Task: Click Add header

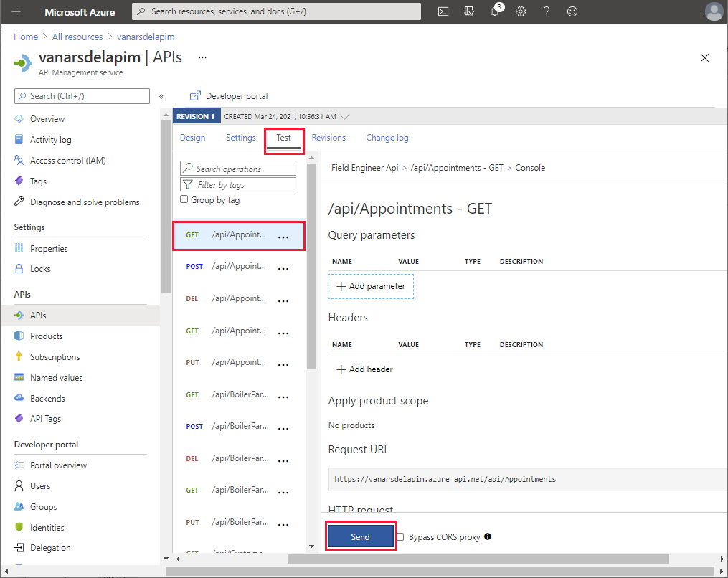Action: click(365, 369)
